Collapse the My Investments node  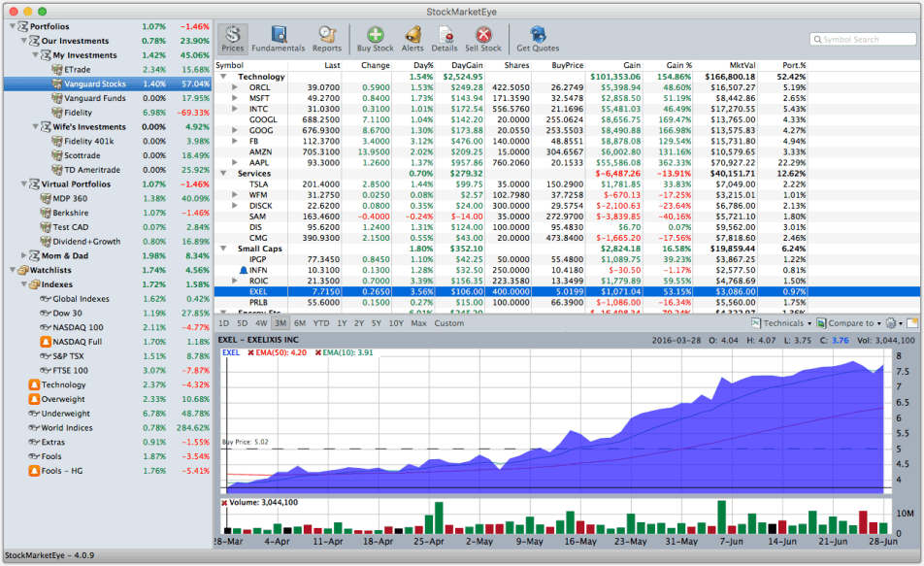point(35,55)
